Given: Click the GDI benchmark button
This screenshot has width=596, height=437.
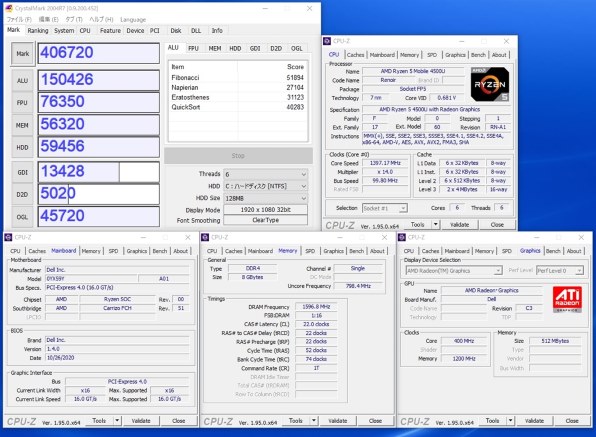Looking at the screenshot, I should (x=22, y=172).
